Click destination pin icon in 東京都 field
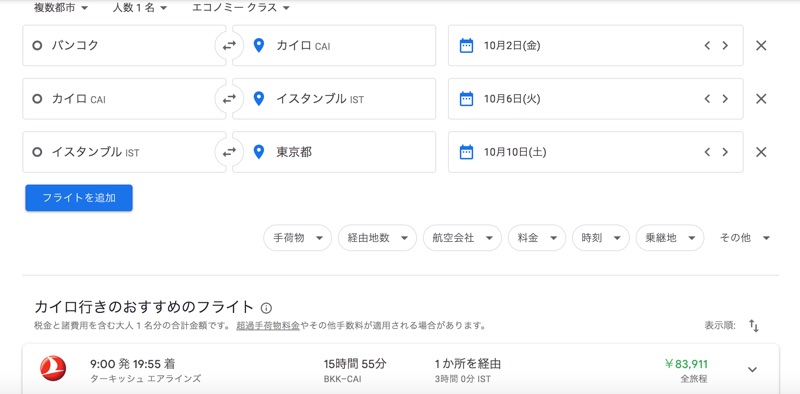This screenshot has width=800, height=394. click(x=259, y=152)
